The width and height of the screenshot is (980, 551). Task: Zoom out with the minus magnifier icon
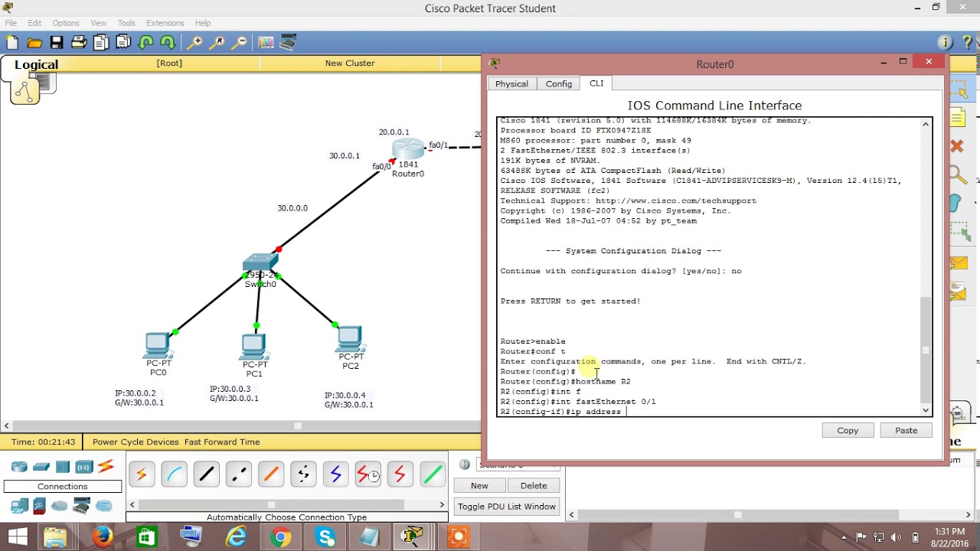[240, 43]
